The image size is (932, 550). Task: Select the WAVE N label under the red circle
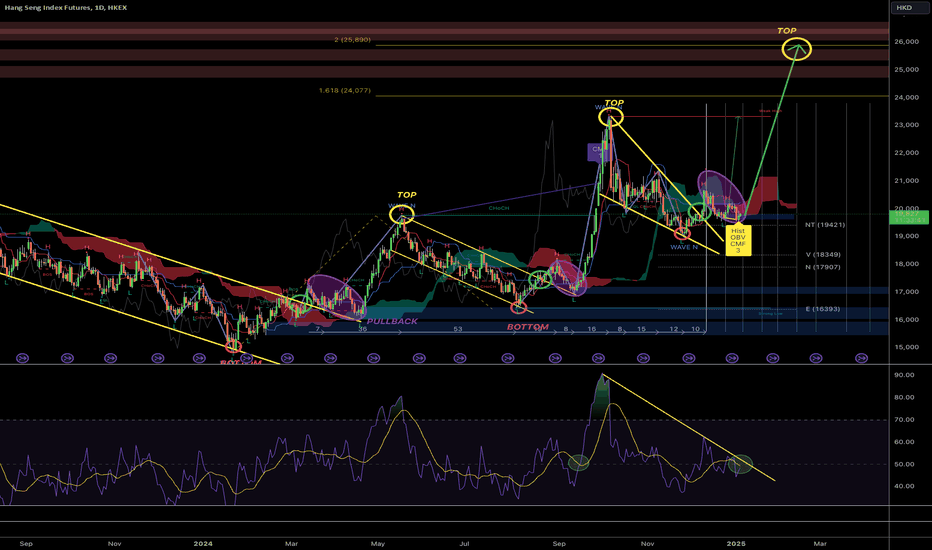pos(684,247)
